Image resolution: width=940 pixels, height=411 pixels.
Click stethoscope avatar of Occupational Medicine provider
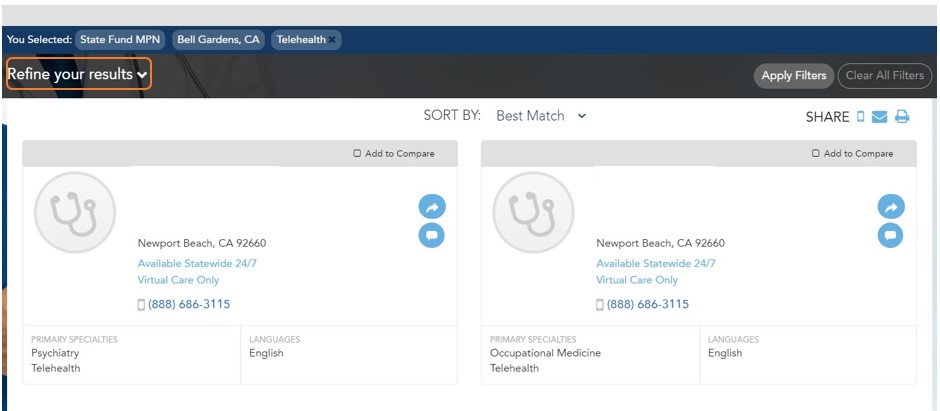tap(534, 212)
